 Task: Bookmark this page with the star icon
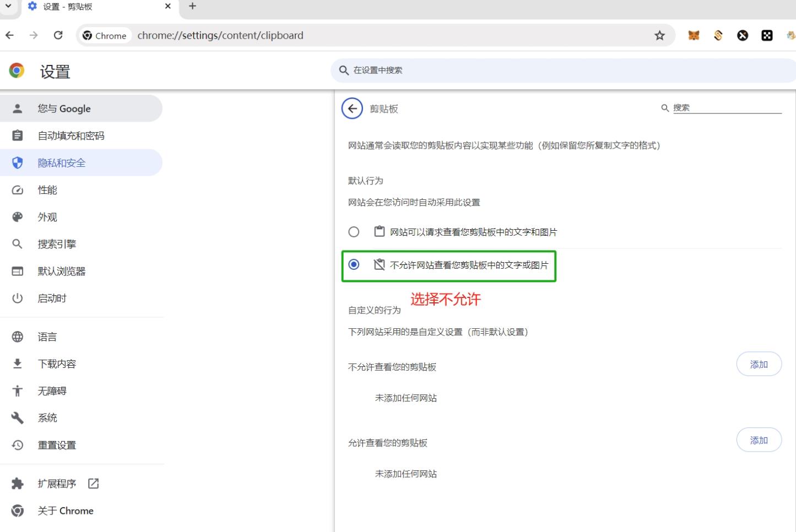(x=659, y=36)
